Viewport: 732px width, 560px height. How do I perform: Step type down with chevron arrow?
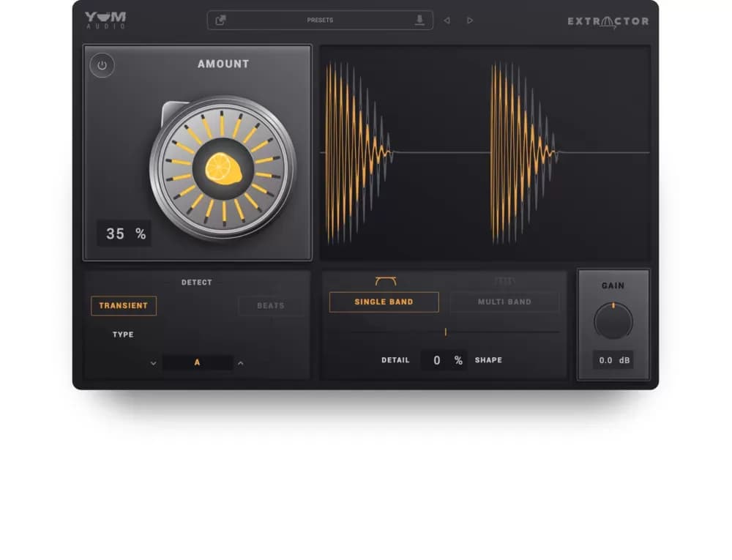[x=153, y=363]
